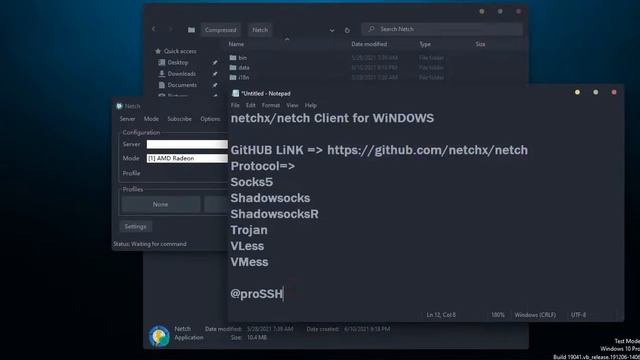Click the folder icon in the address bar
Viewport: 640px width, 360px height.
point(191,30)
